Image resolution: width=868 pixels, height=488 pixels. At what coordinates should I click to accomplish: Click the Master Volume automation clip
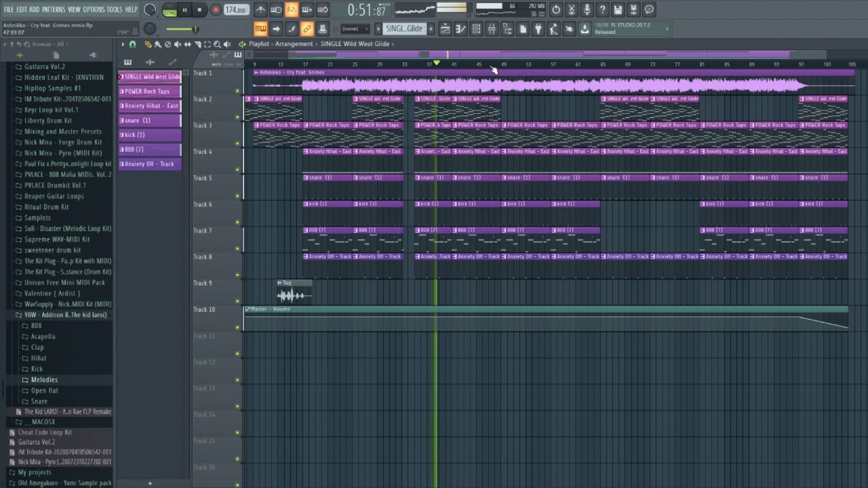(x=546, y=319)
